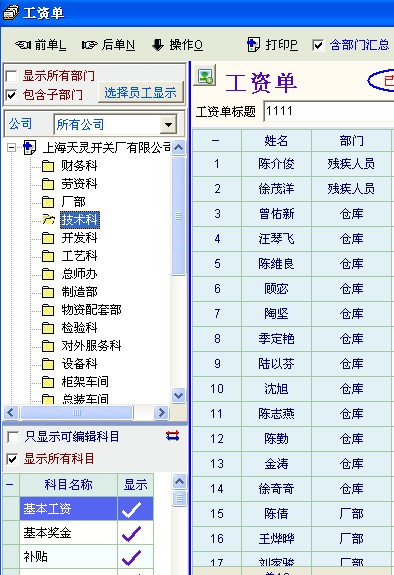394x575 pixels.
Task: Click the 打印P print icon
Action: point(253,45)
